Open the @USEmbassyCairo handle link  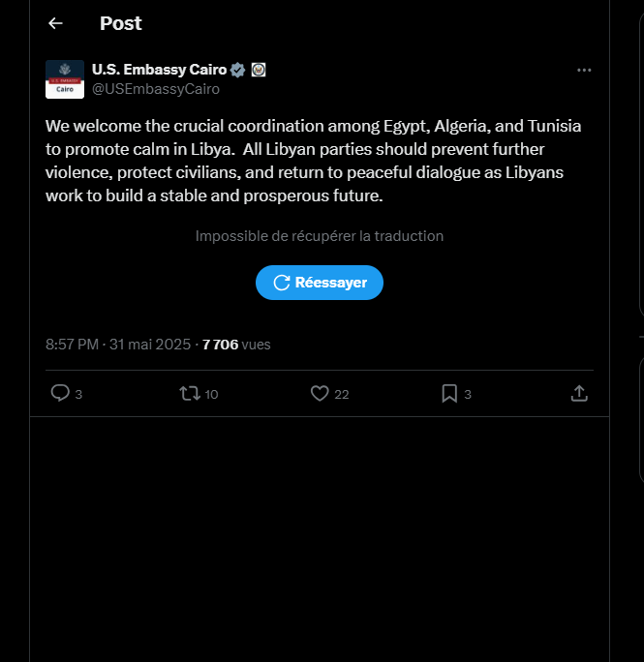(156, 89)
